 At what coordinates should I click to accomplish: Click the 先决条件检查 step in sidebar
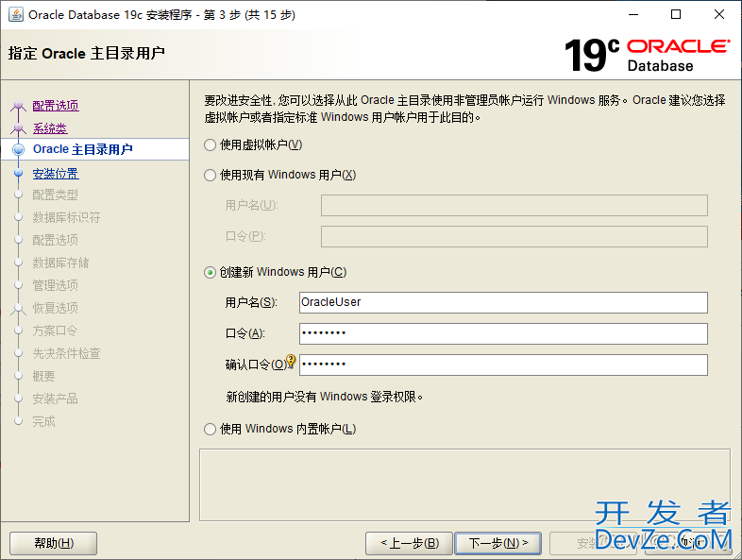tap(66, 353)
